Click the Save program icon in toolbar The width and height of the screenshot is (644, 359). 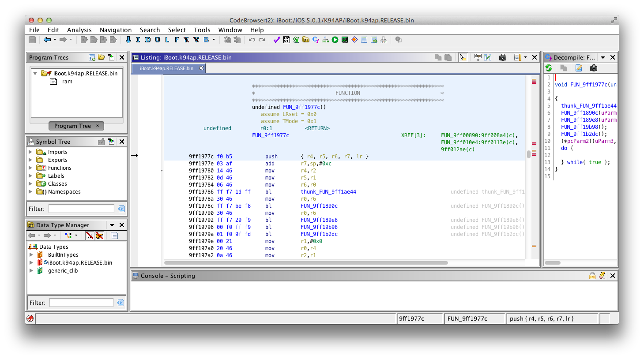(x=32, y=40)
